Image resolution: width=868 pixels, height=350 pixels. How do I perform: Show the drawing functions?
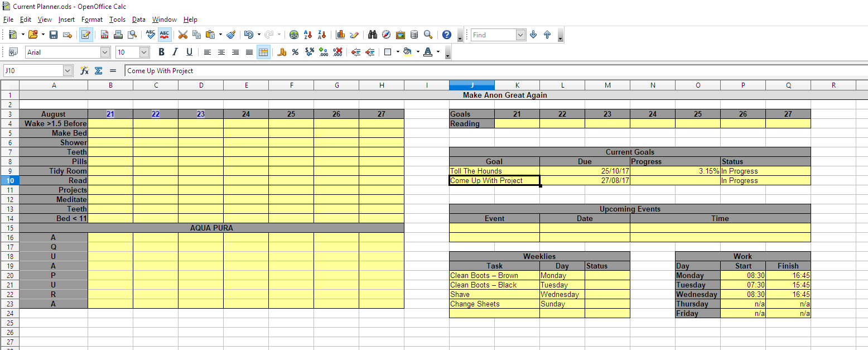pyautogui.click(x=354, y=35)
